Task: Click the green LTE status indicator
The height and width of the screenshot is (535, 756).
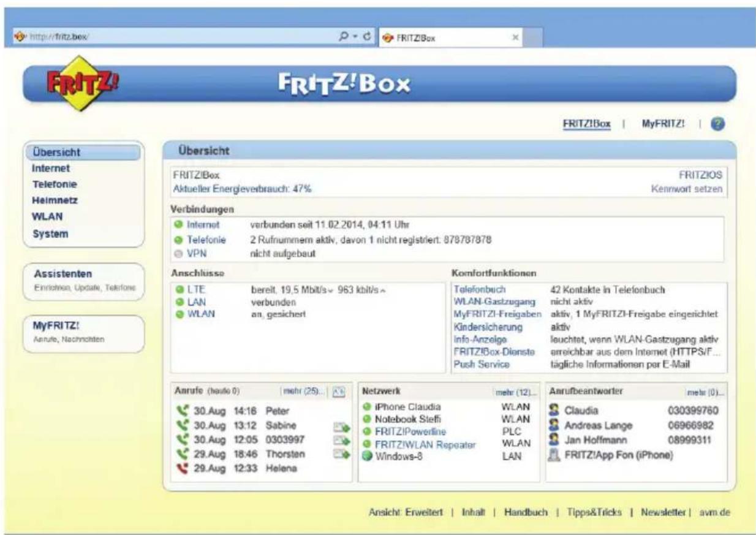Action: pos(180,291)
